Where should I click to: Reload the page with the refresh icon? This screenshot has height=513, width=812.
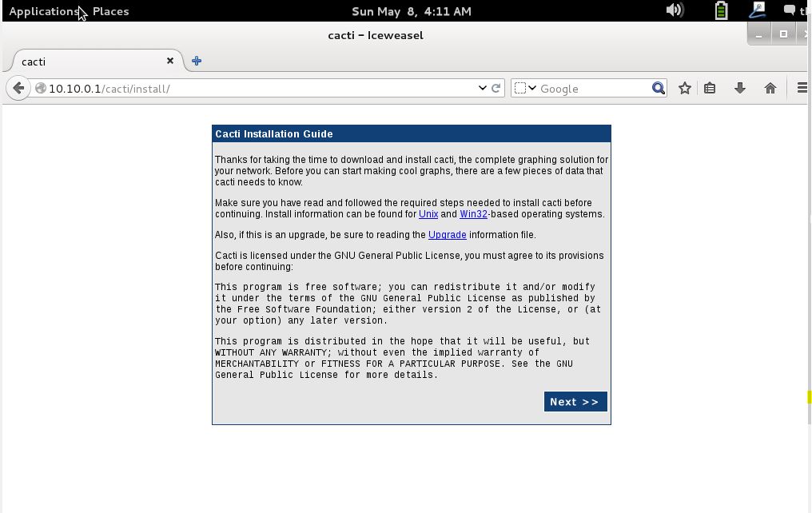pyautogui.click(x=496, y=88)
